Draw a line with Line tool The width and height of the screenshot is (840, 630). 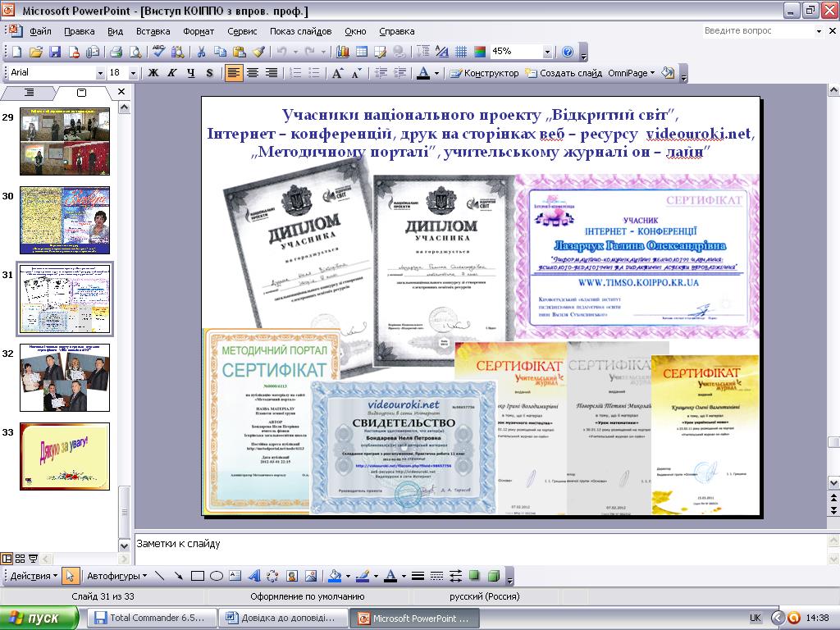pos(160,577)
